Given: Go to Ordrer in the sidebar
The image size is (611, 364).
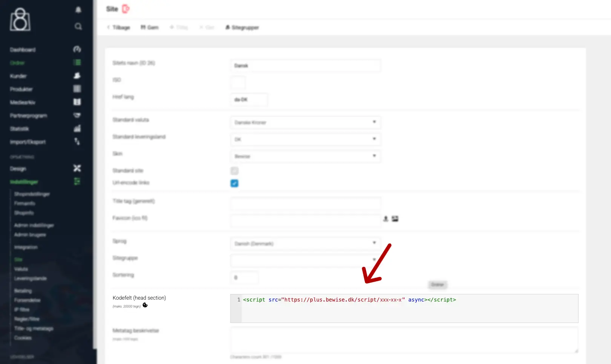Looking at the screenshot, I should [17, 63].
